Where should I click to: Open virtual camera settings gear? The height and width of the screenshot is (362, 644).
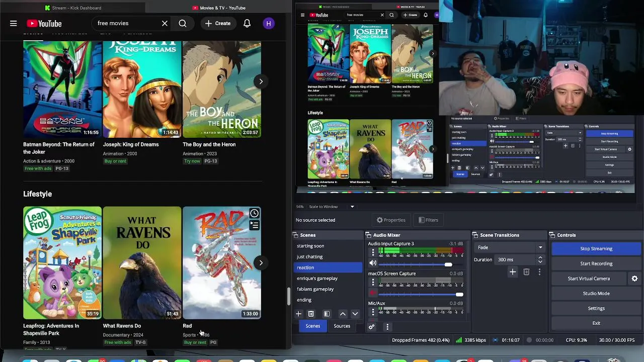pos(634,279)
